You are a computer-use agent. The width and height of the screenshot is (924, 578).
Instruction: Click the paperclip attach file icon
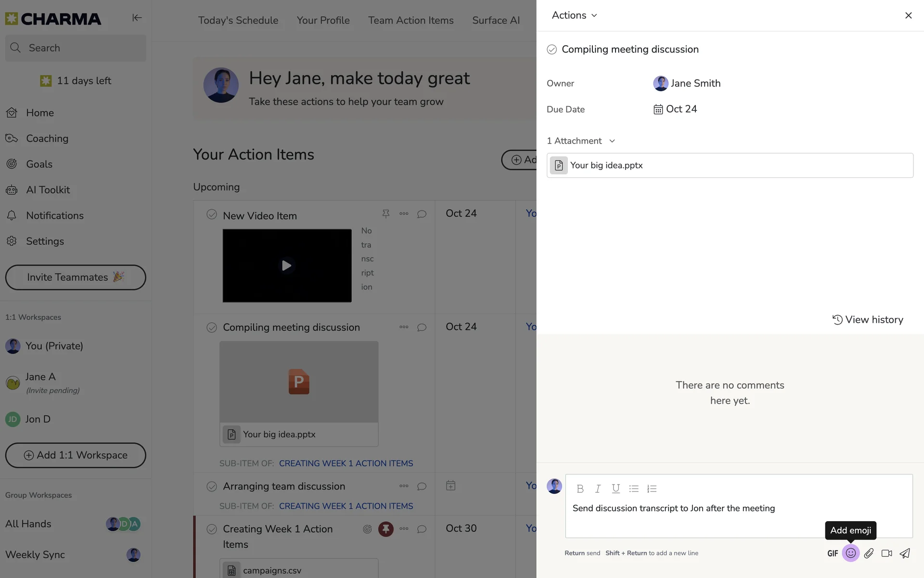(x=869, y=553)
